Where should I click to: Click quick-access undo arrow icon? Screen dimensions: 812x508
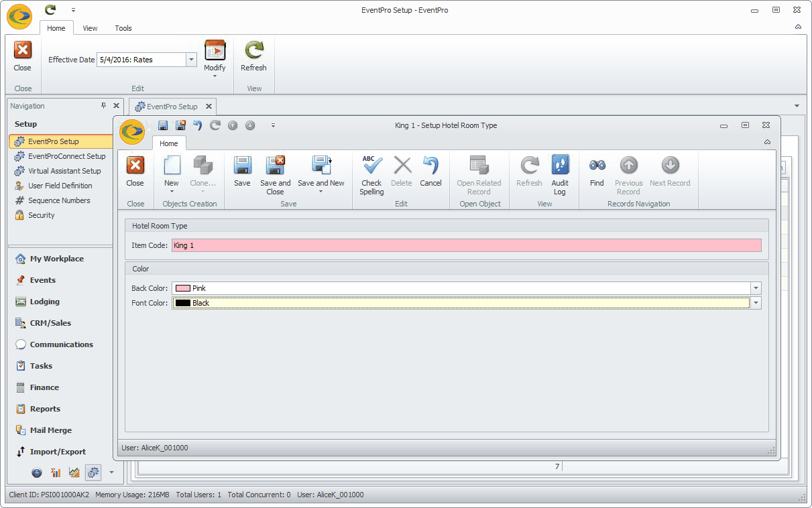pos(197,125)
